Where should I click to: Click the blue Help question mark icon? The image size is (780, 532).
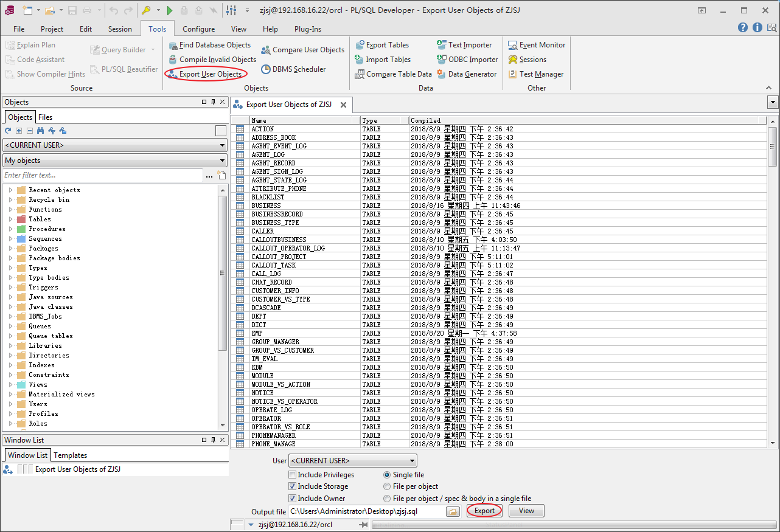[743, 27]
